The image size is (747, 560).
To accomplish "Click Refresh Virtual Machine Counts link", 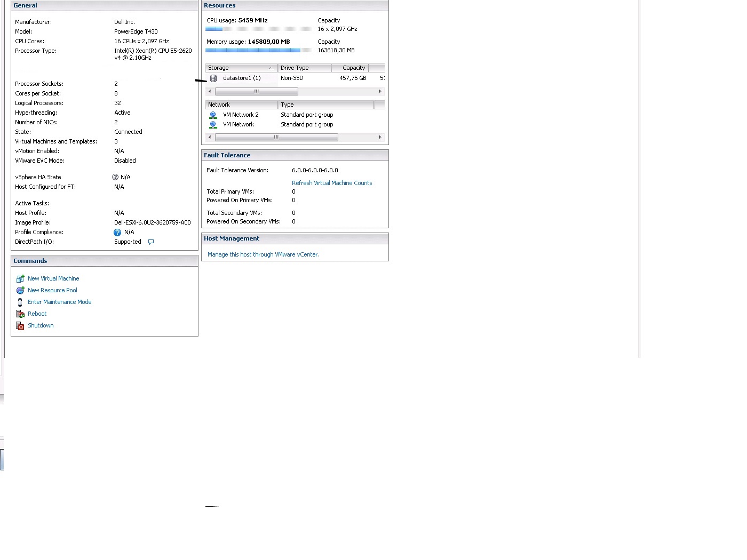I will coord(332,183).
